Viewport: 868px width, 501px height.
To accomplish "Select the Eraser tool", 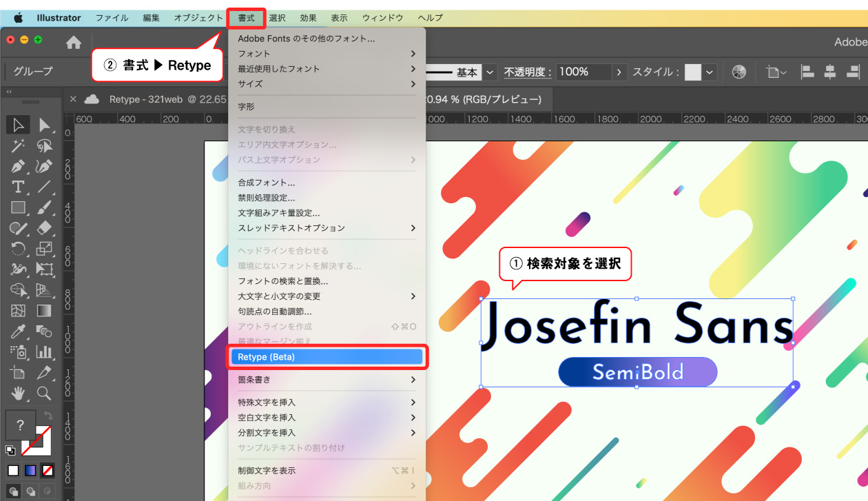I will coord(45,228).
